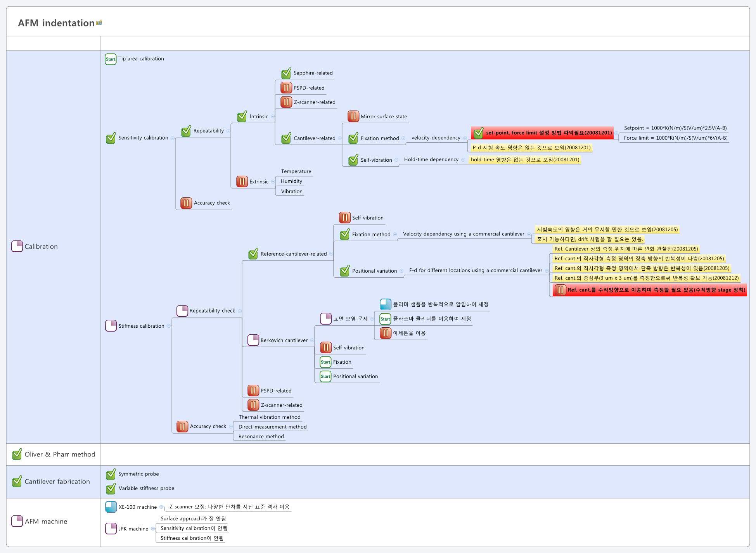Select the Humidity topic under Extrinsic
The image size is (756, 553).
(291, 181)
